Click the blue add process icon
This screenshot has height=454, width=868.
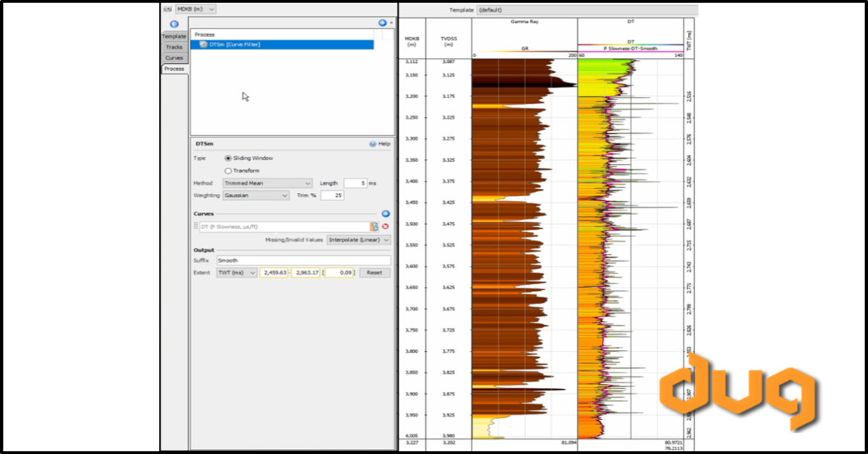click(x=383, y=22)
